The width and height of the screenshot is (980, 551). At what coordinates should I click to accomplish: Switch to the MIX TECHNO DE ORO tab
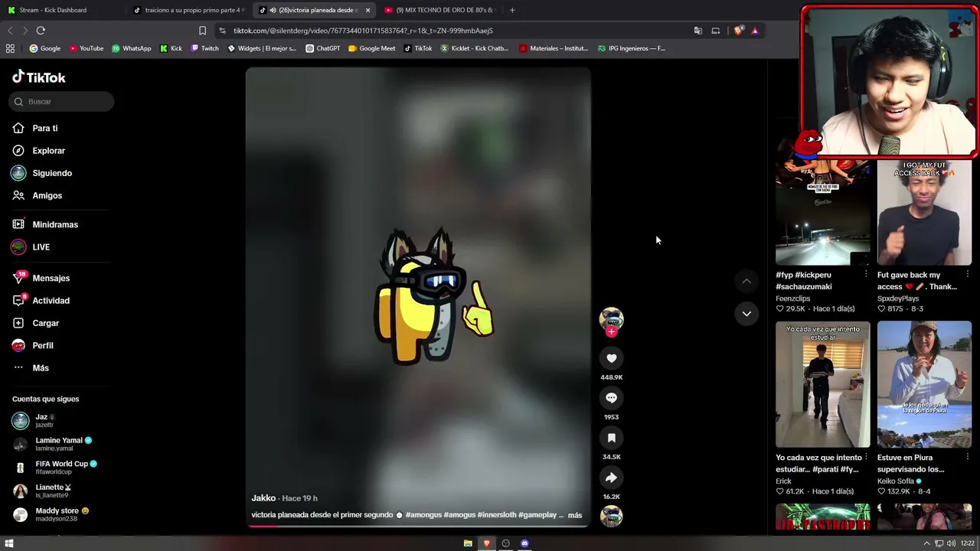439,10
